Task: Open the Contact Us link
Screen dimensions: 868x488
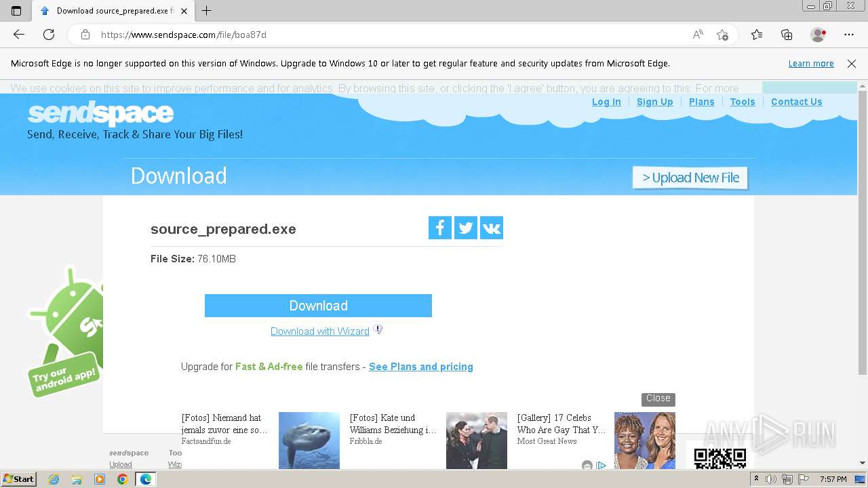Action: [796, 102]
